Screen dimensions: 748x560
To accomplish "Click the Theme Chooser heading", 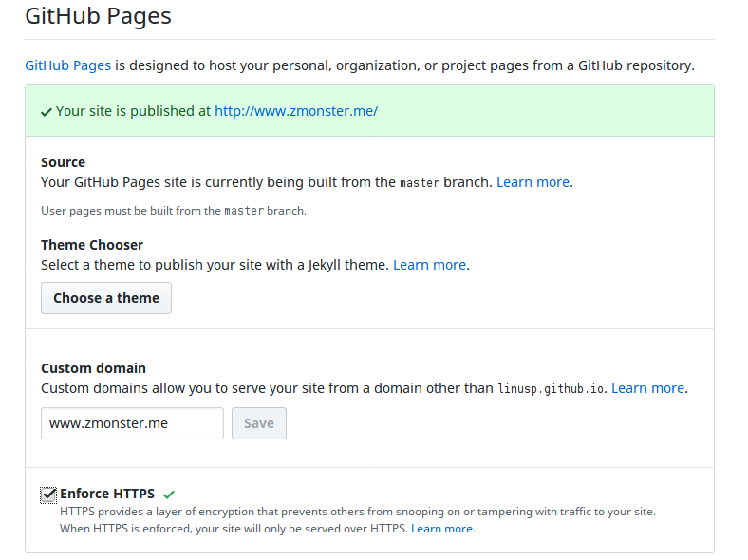I will tap(92, 245).
